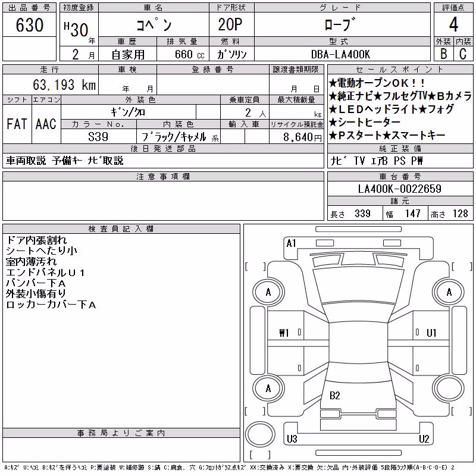
Task: Click length value 339
Action: (x=362, y=214)
